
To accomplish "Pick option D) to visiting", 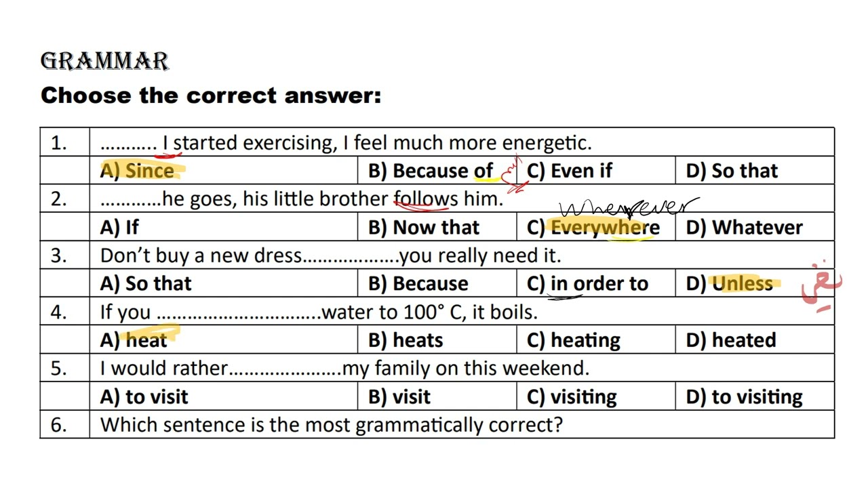I will (744, 397).
